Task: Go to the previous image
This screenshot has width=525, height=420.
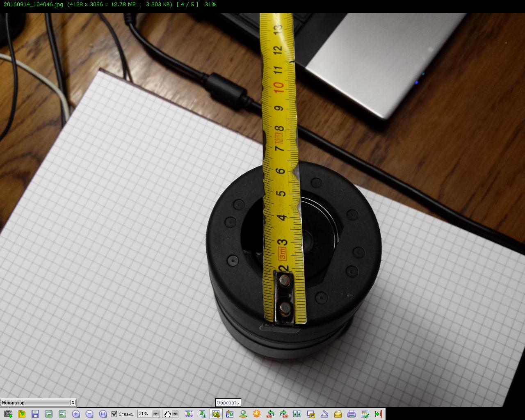Action: point(49,414)
